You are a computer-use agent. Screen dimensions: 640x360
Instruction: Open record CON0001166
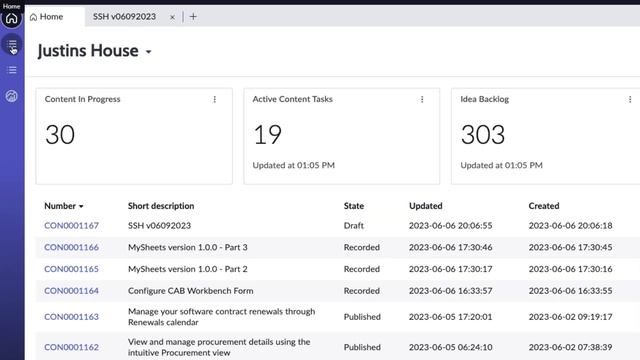(x=71, y=247)
